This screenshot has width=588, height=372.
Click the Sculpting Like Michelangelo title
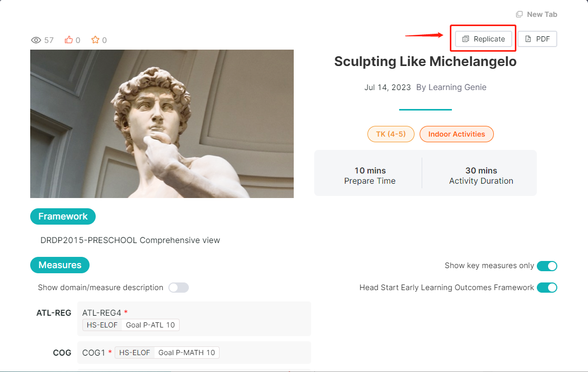(425, 61)
